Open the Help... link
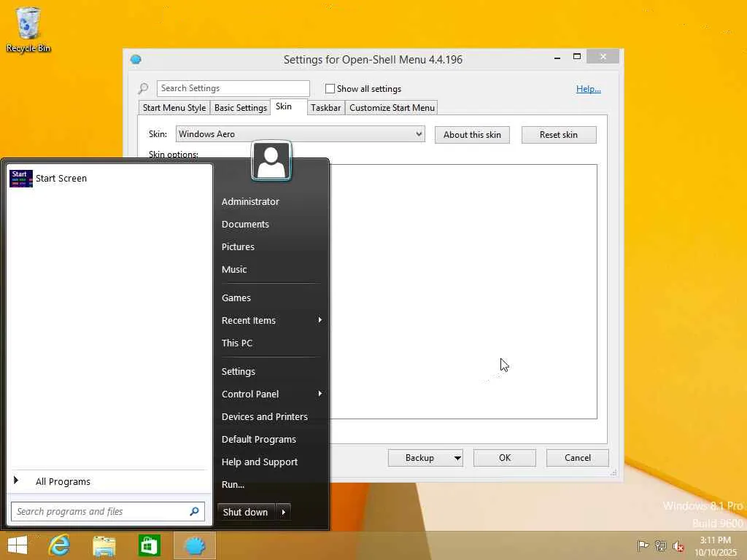The width and height of the screenshot is (747, 560). tap(589, 89)
